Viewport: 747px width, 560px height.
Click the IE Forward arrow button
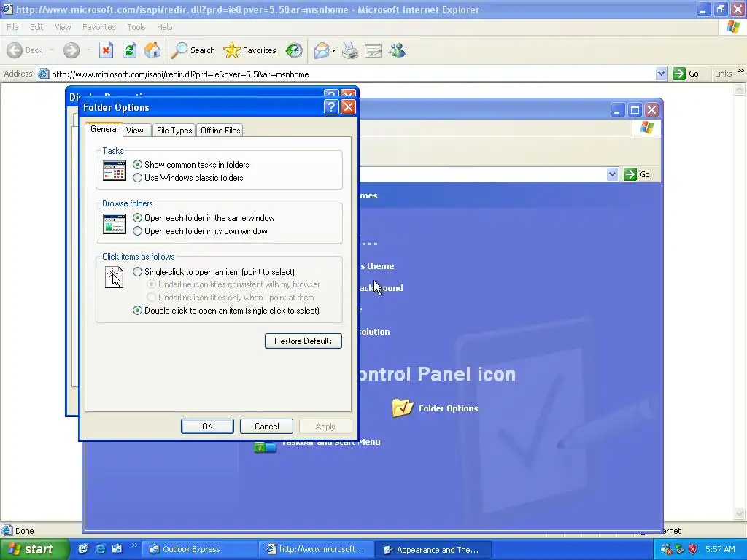click(x=71, y=50)
